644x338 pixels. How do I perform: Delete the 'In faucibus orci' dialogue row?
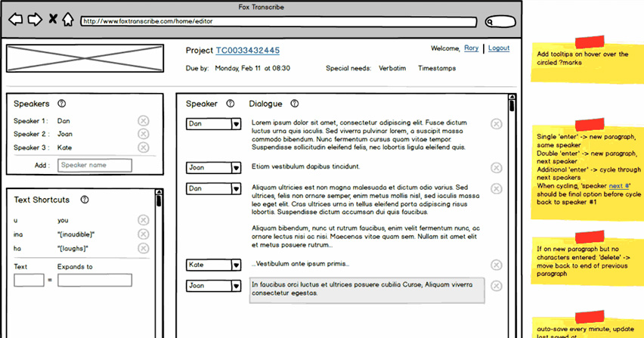pos(496,286)
